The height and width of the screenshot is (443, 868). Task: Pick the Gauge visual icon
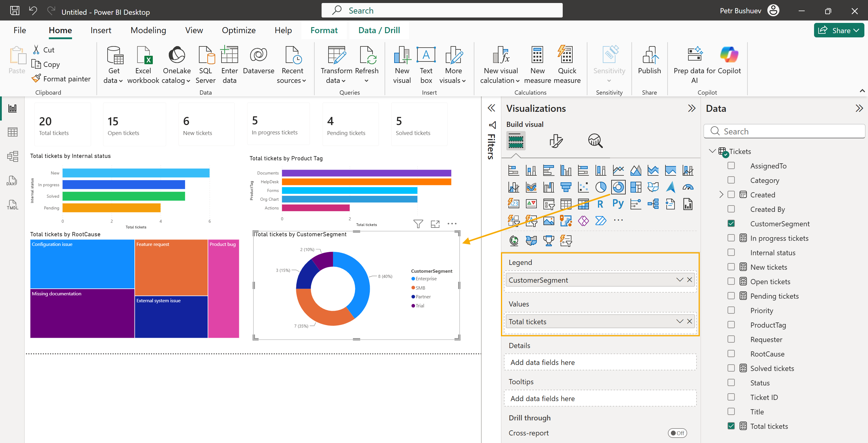pyautogui.click(x=688, y=187)
